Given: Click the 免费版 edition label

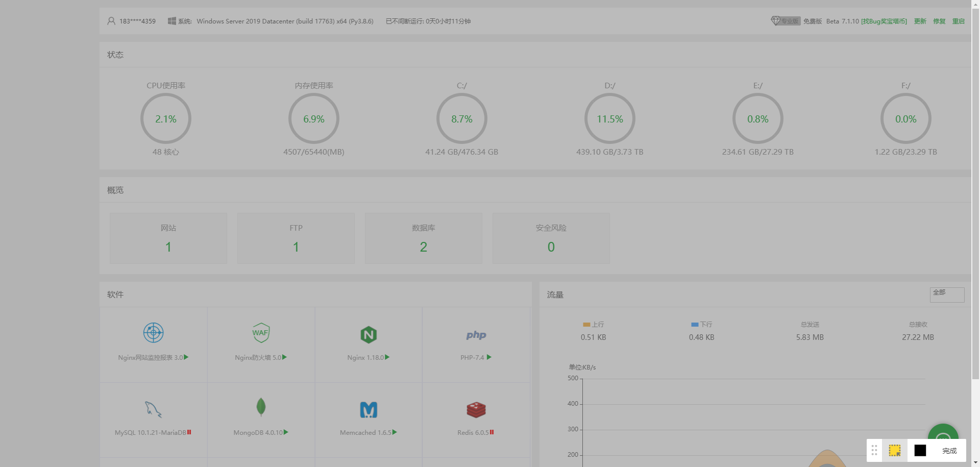Looking at the screenshot, I should 813,21.
